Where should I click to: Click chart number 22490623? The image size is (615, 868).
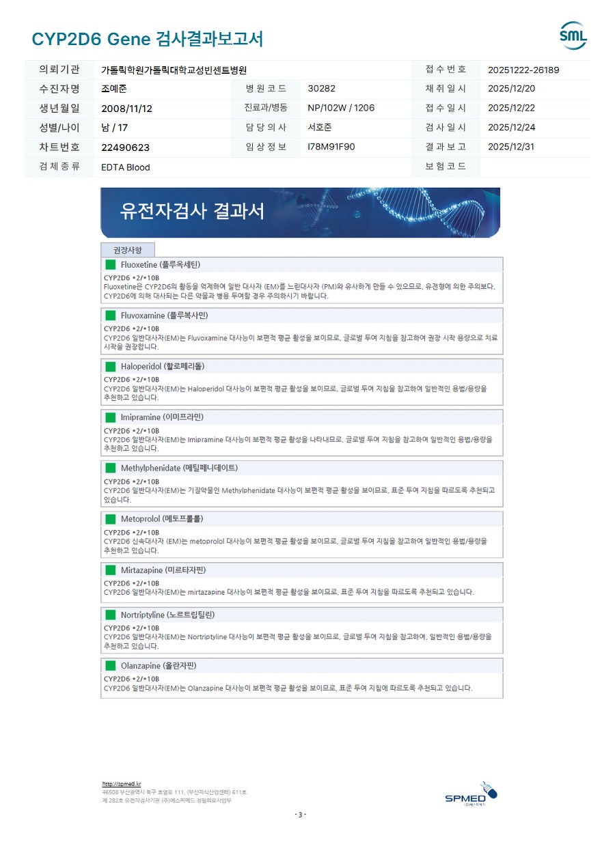[125, 148]
